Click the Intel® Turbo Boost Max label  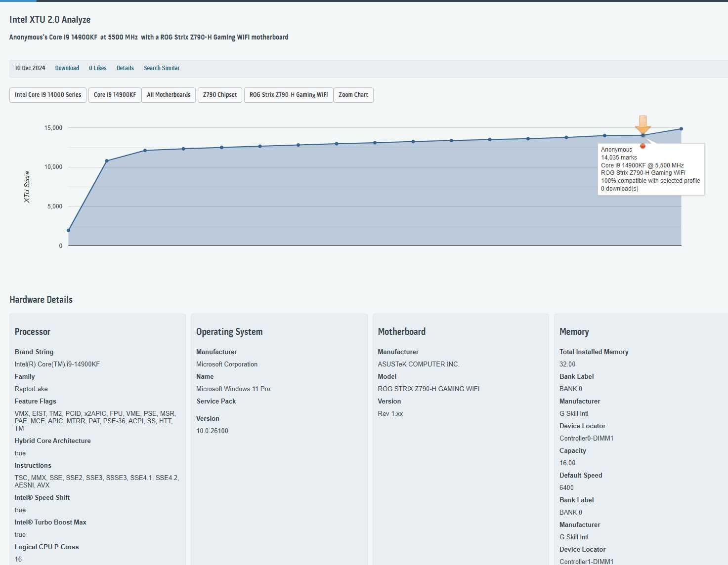50,522
